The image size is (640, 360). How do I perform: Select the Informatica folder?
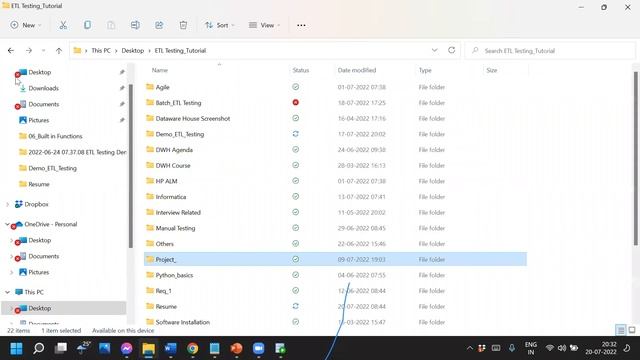click(x=171, y=197)
